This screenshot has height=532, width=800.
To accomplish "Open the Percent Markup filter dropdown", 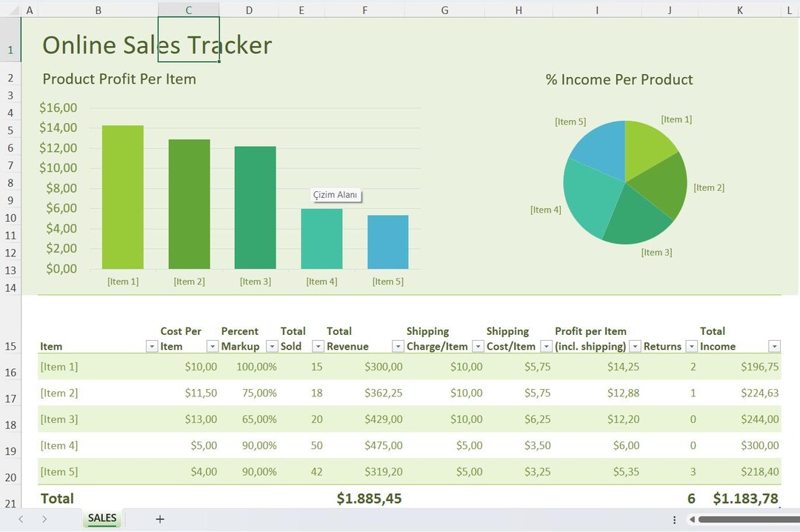I will coord(271,346).
